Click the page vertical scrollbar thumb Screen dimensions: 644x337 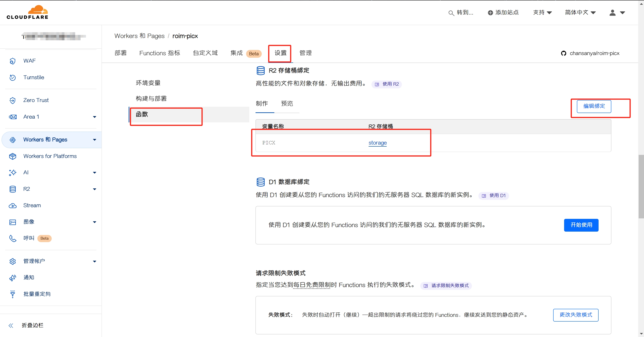641,186
